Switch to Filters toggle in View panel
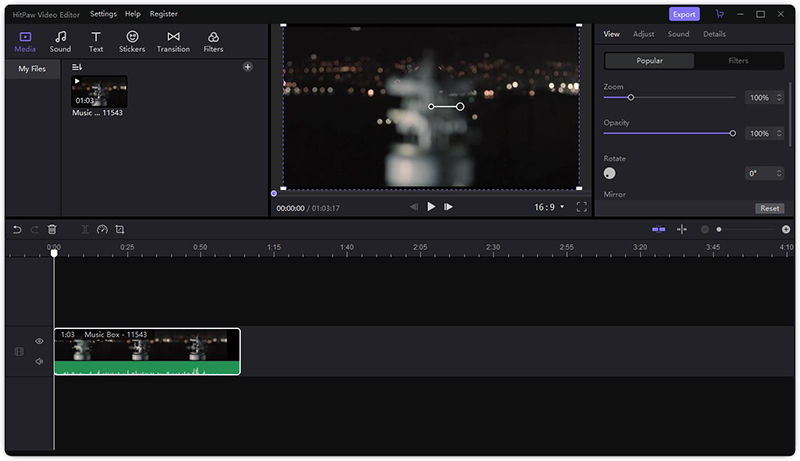The image size is (800, 461). (x=738, y=61)
